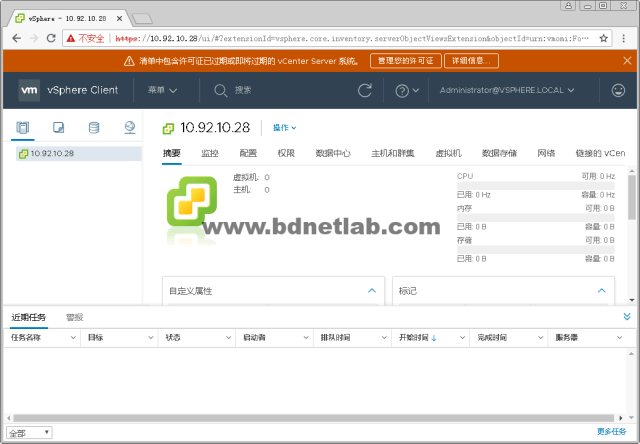Open the 任务名称 column filter dropdown
This screenshot has height=444, width=640.
(73, 337)
